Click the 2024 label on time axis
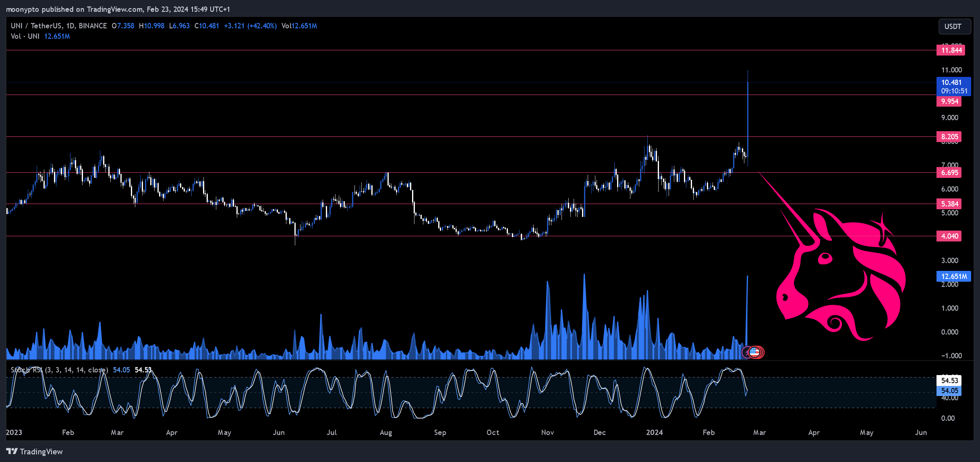 click(654, 432)
